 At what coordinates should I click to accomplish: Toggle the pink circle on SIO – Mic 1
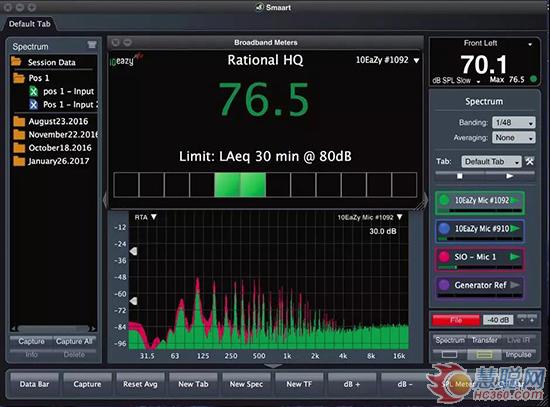pos(444,257)
